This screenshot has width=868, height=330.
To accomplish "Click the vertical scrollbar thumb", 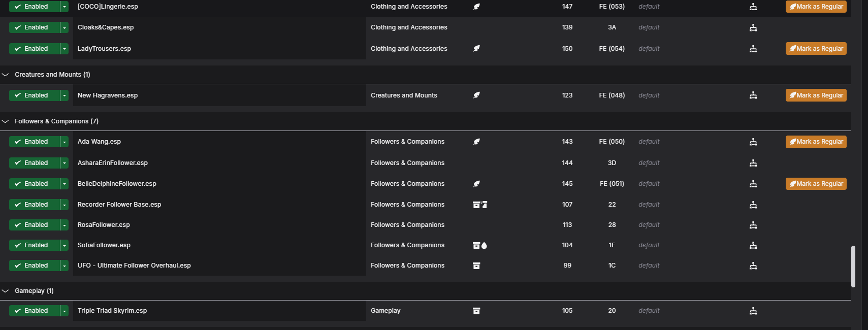I will [x=853, y=267].
